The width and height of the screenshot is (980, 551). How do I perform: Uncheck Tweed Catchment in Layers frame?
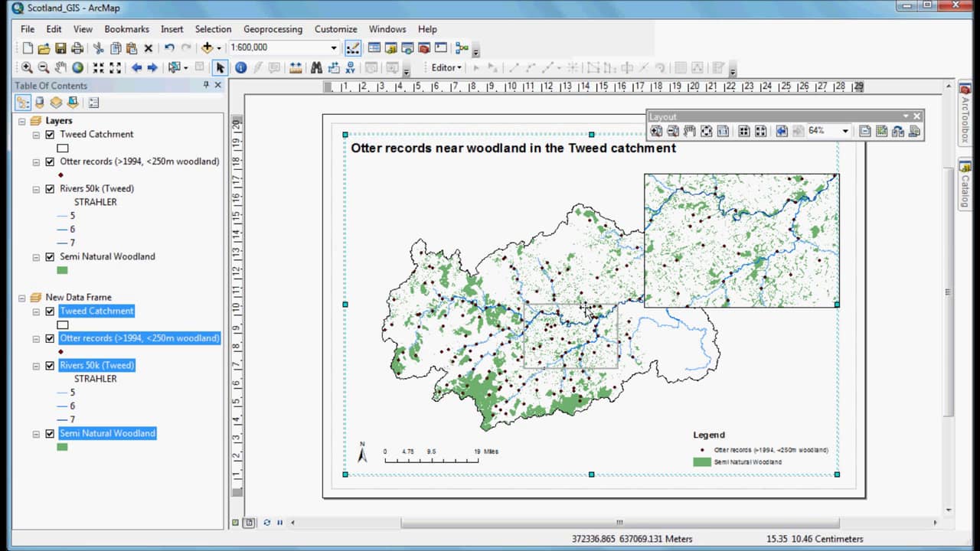(x=50, y=135)
